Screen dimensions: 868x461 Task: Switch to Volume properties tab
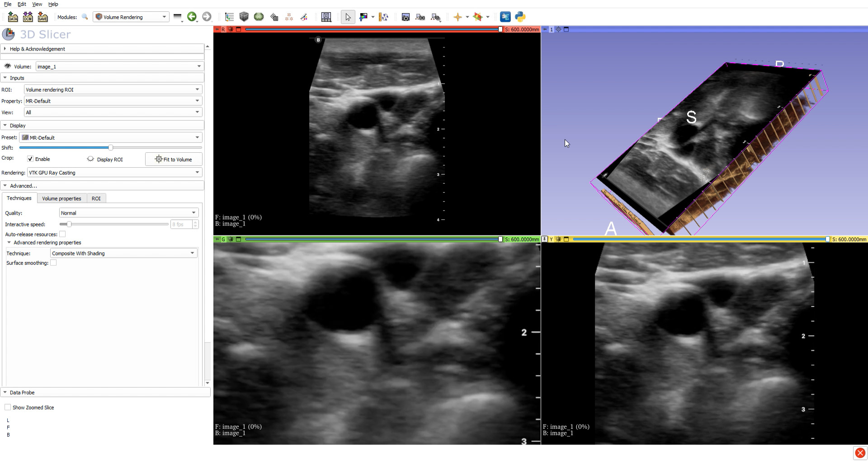pyautogui.click(x=61, y=198)
